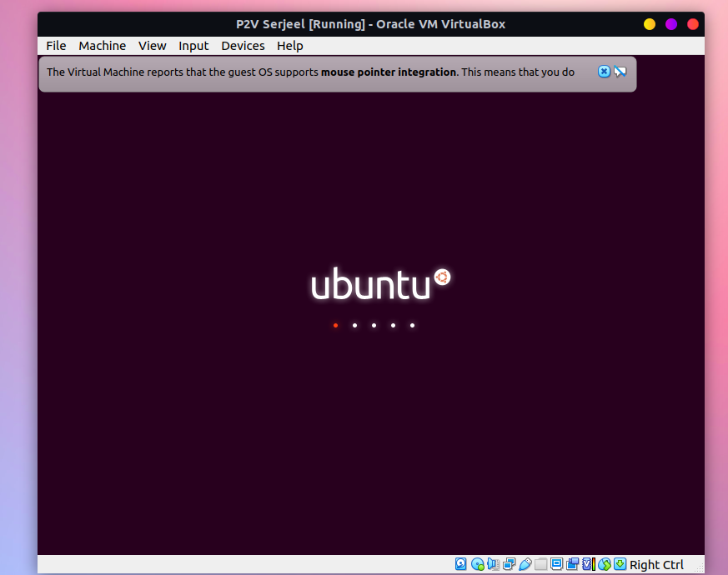Screen dimensions: 728x575
Task: Click the Right Ctrl host key label
Action: click(656, 565)
